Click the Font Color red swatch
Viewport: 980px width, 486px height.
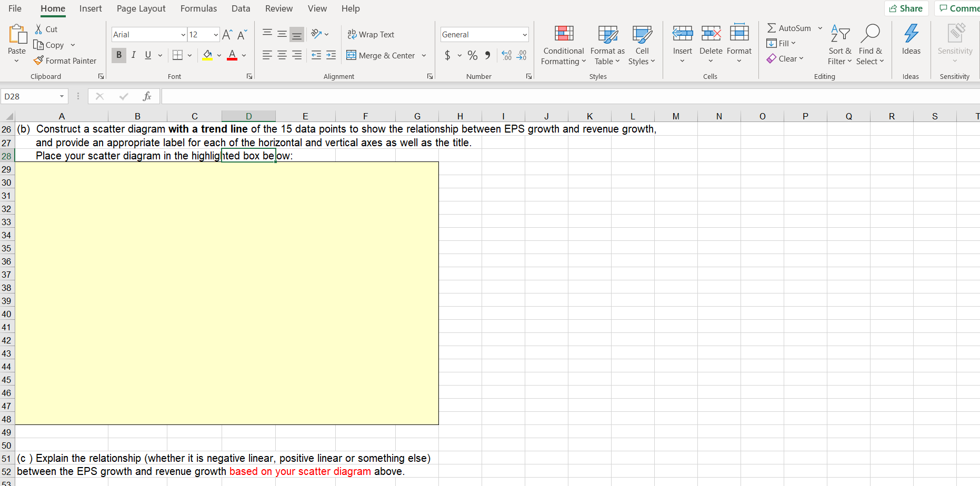[232, 55]
